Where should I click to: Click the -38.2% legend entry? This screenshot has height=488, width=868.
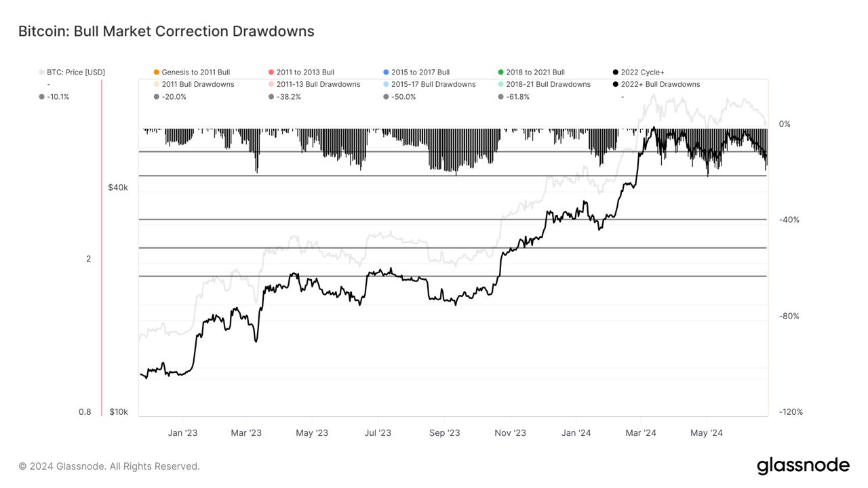[288, 97]
